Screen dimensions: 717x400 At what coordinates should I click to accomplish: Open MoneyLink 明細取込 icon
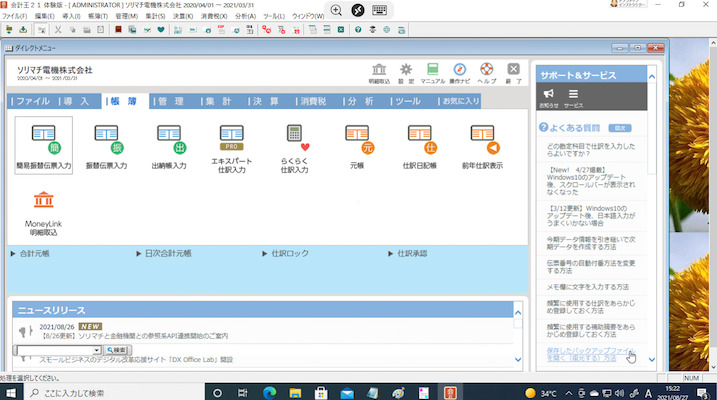(43, 213)
